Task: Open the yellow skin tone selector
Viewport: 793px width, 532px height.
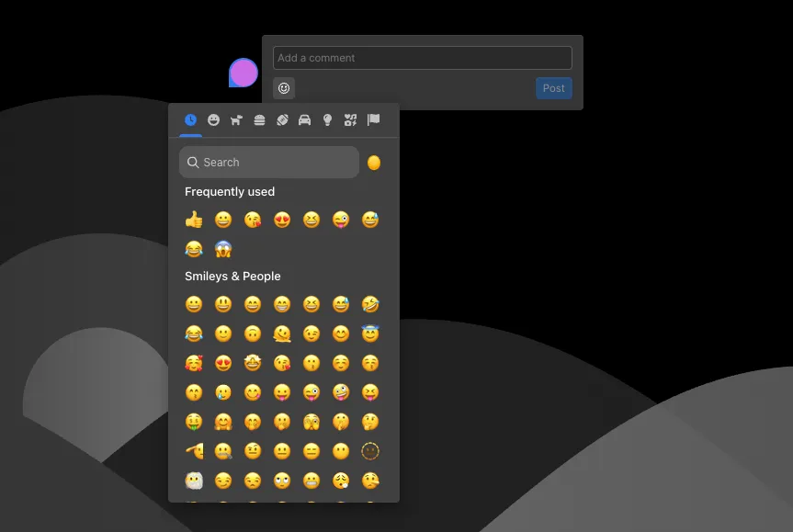Action: tap(374, 163)
